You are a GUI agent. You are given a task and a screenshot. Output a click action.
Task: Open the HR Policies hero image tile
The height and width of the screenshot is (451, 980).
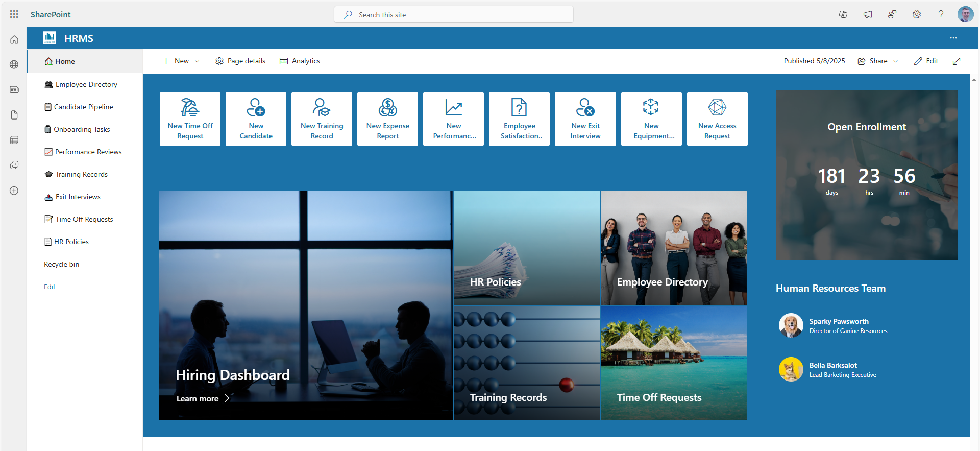(x=526, y=248)
